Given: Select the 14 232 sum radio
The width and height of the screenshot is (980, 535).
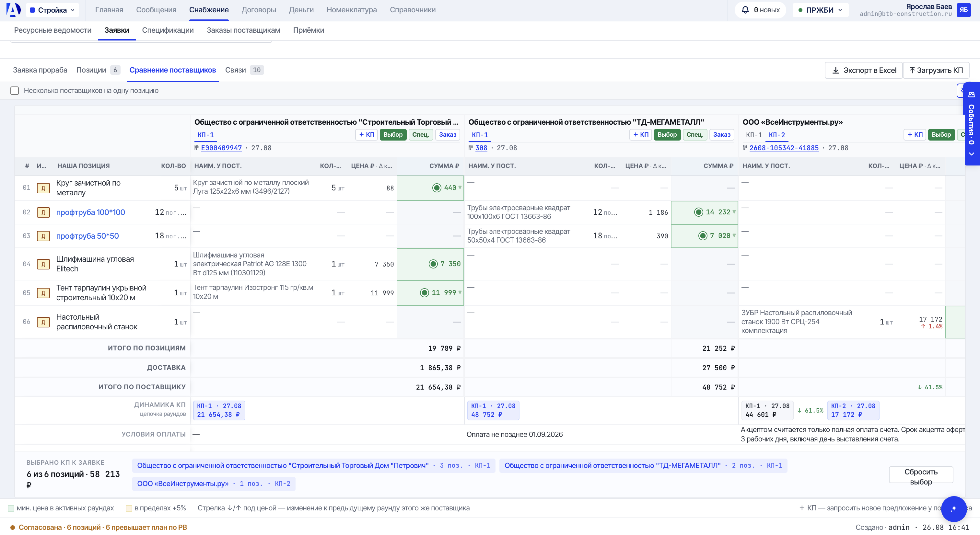Looking at the screenshot, I should [x=698, y=212].
